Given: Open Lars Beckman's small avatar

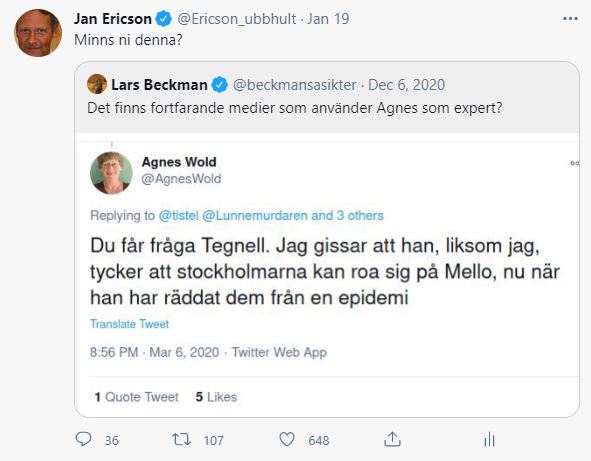Looking at the screenshot, I should click(97, 84).
